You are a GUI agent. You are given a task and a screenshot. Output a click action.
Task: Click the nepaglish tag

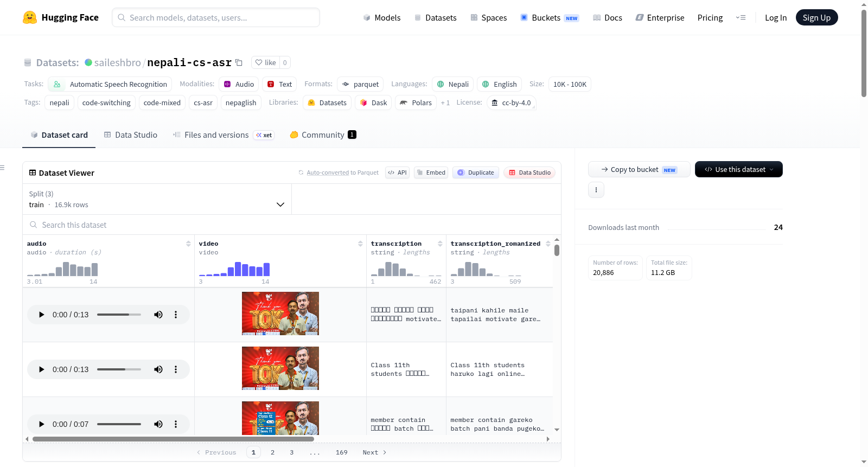coord(241,103)
